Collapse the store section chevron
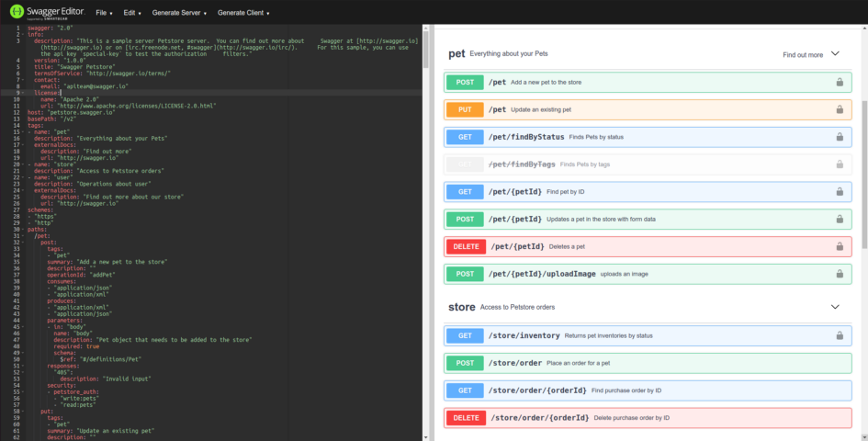868x441 pixels. point(835,307)
